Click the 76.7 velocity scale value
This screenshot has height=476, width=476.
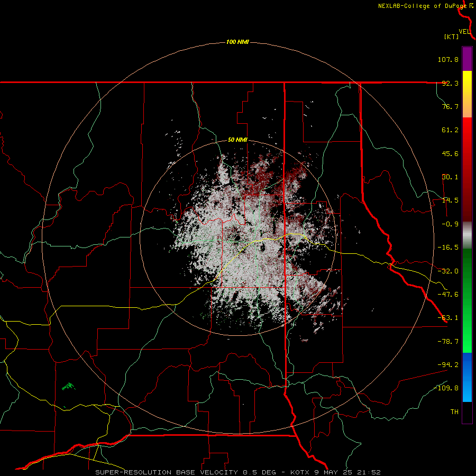[x=450, y=106]
